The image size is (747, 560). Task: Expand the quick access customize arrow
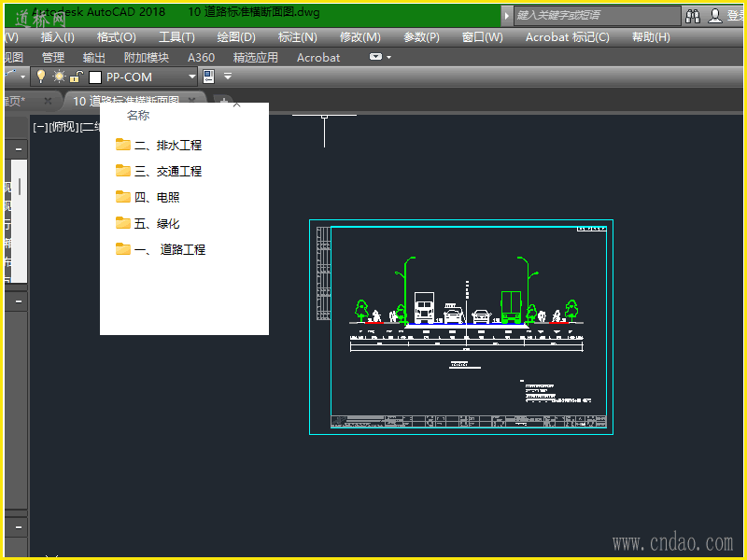pos(228,77)
